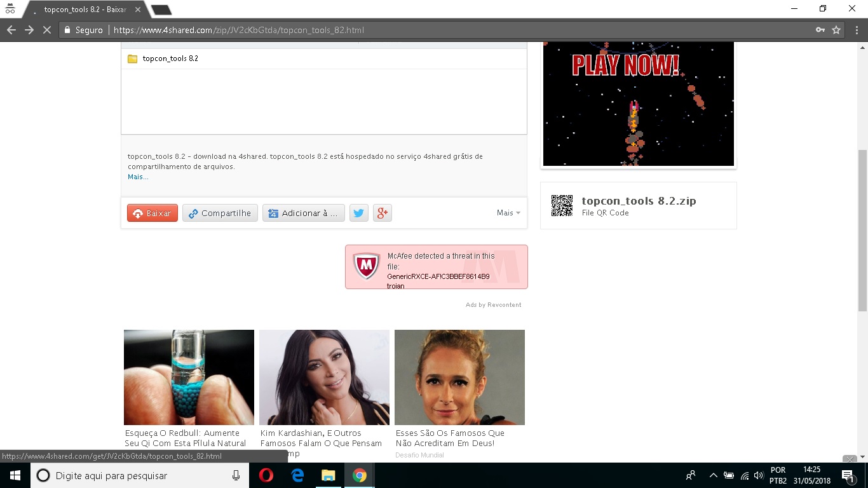Click the Mais... description link
Viewport: 868px width, 488px height.
coord(138,177)
